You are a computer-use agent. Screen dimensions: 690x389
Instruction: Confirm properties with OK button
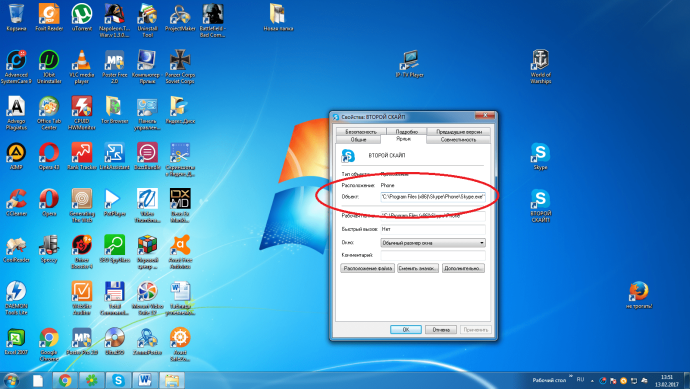(406, 330)
